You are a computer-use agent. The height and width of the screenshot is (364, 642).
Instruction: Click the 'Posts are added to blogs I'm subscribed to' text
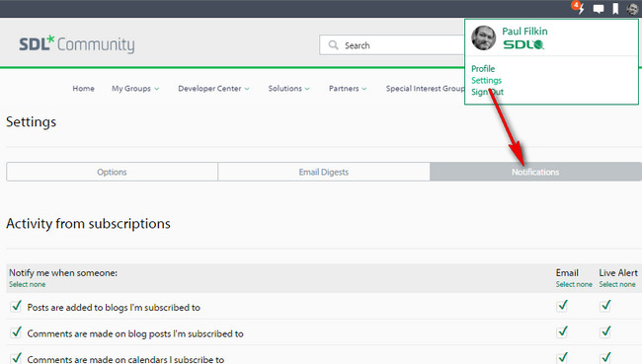pyautogui.click(x=114, y=308)
